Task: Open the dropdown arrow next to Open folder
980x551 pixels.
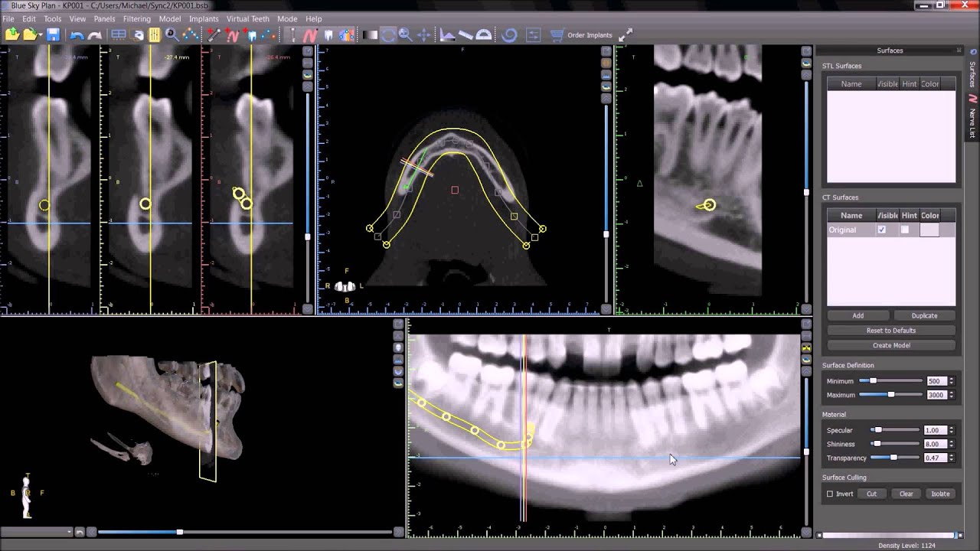Action: point(41,35)
